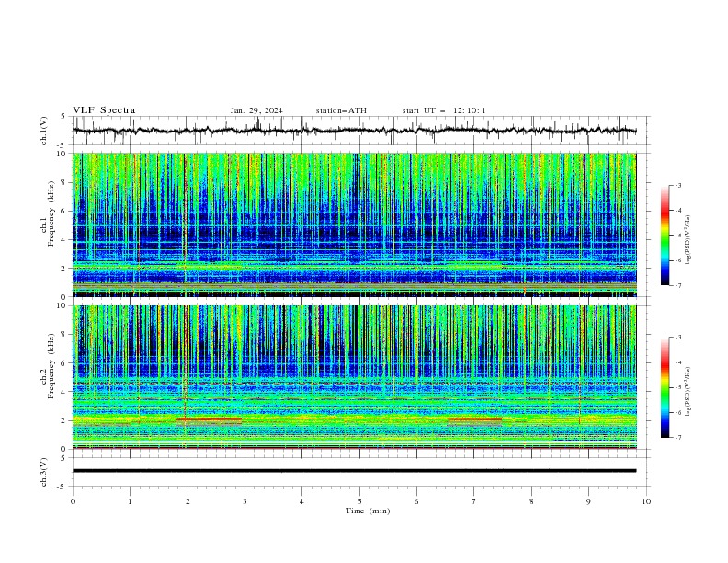Click the "-7" label on ch.2 color scale
728x563 pixels.
coord(677,437)
